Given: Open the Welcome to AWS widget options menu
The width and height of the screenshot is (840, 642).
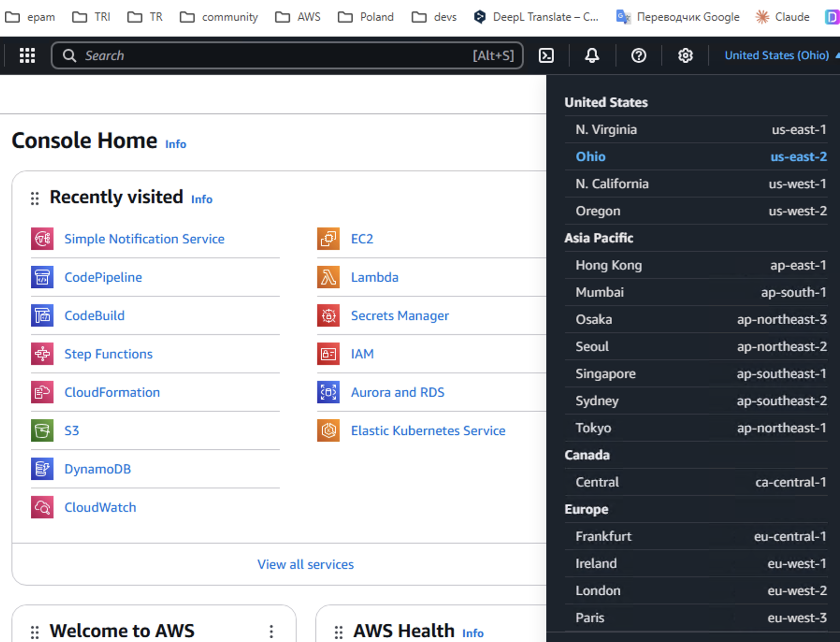Looking at the screenshot, I should click(x=271, y=632).
